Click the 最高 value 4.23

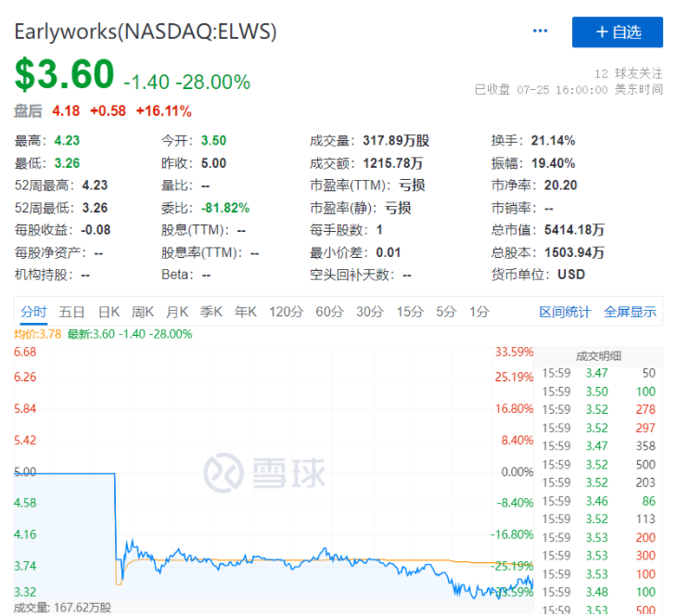67,140
